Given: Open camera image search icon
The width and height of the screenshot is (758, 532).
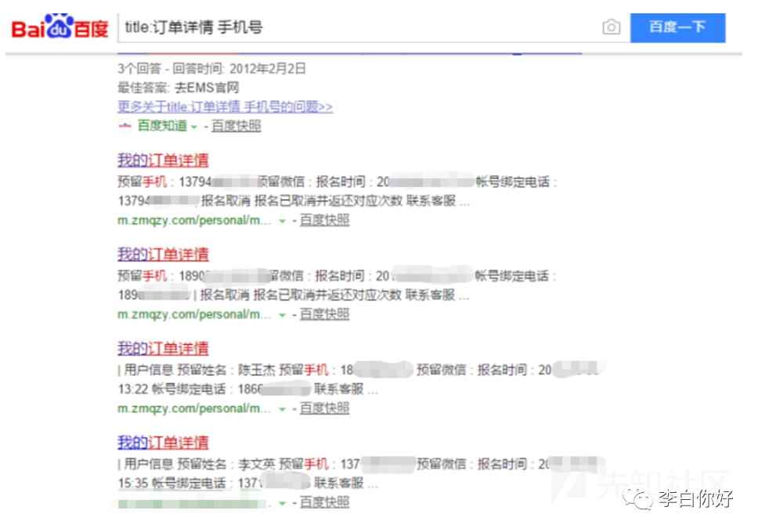Looking at the screenshot, I should click(x=611, y=27).
